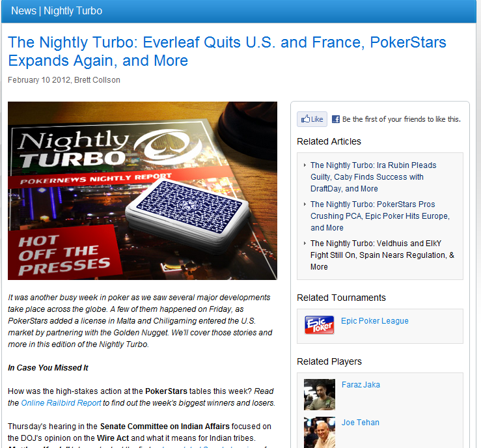Read the PokerStars Pros Crushing PCA article

[x=379, y=216]
